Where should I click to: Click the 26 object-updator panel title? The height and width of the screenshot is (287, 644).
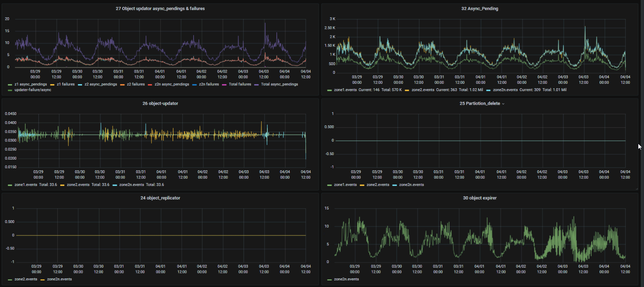pos(160,104)
